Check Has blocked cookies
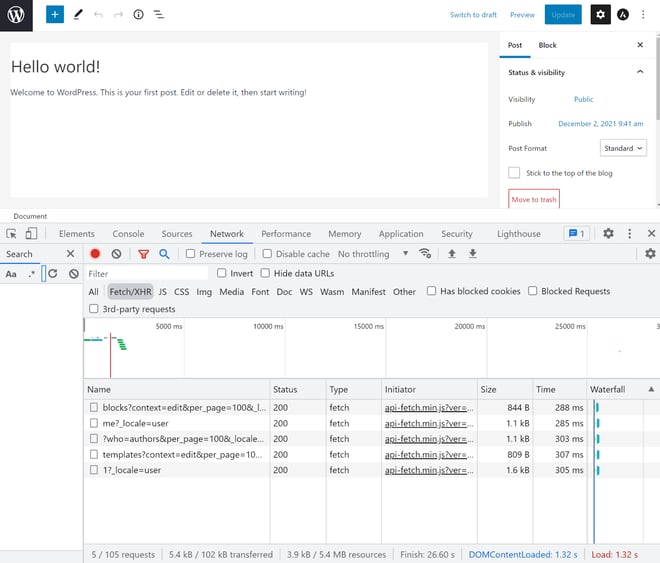Screen dimensions: 660x563 pos(431,291)
